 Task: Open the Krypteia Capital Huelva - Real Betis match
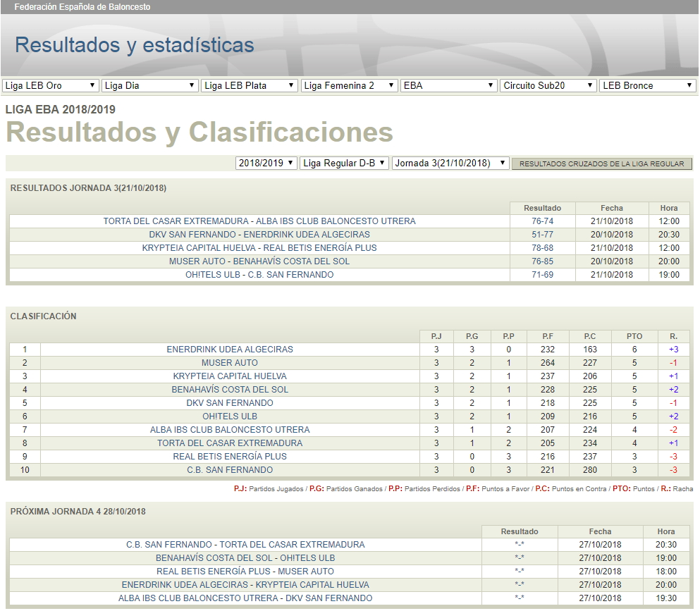coord(259,248)
